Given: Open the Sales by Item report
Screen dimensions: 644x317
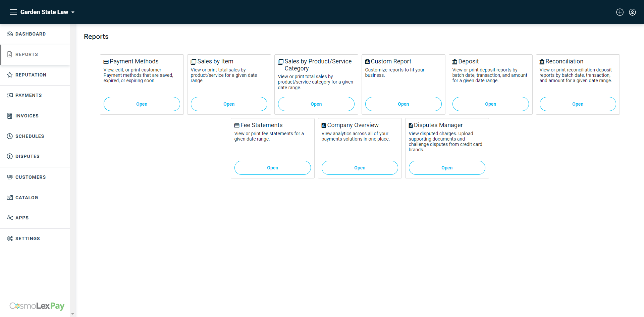Looking at the screenshot, I should coord(229,104).
